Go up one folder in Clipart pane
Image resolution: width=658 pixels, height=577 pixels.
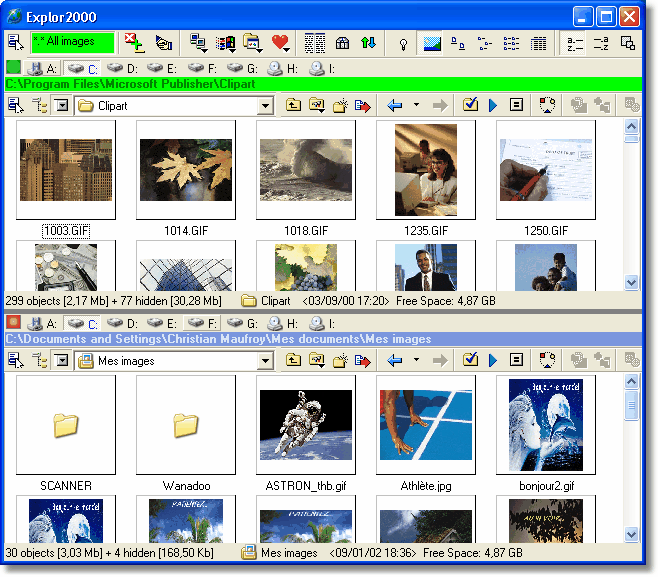pos(293,105)
